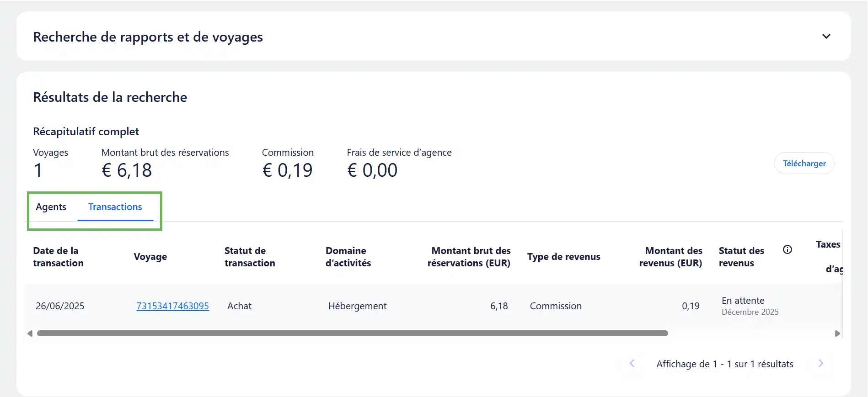Click the horizontal scrollbar thumb under the table
868x397 pixels.
(352, 333)
